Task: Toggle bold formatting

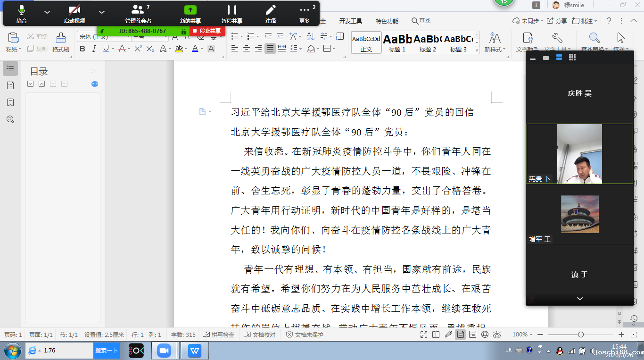Action: (x=83, y=49)
